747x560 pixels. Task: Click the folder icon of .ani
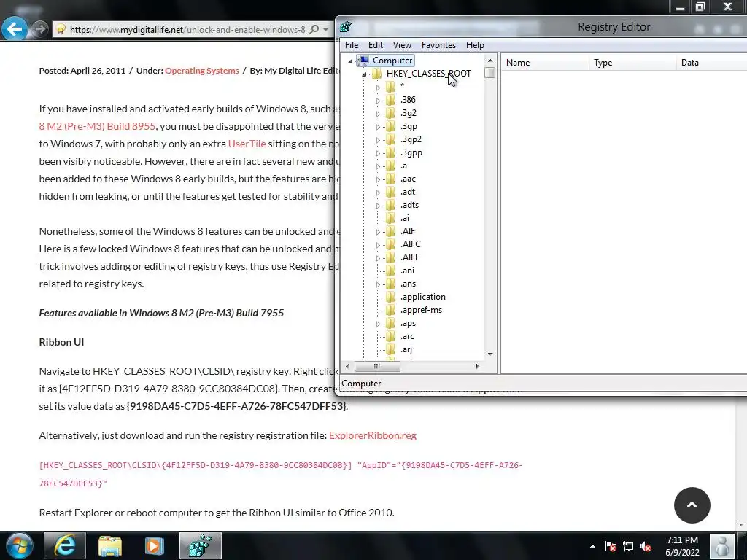[391, 271]
